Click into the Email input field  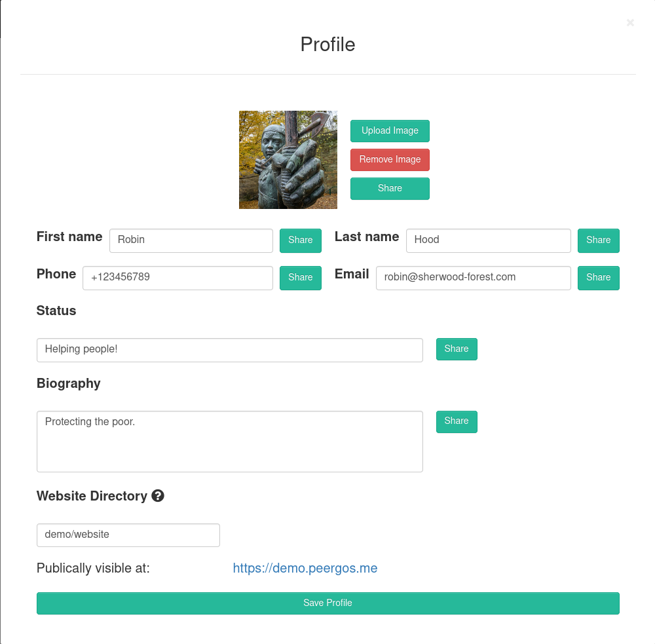tap(474, 278)
